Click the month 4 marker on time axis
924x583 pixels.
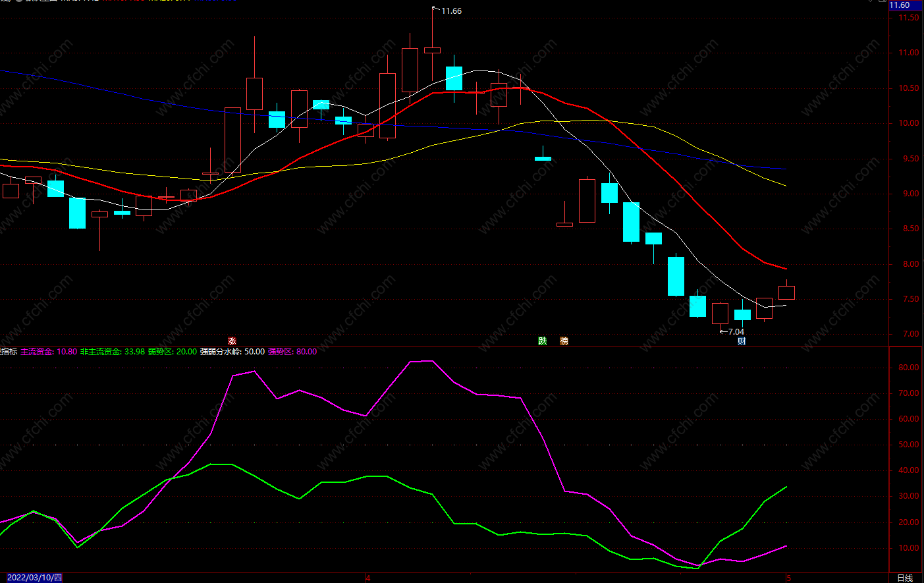pyautogui.click(x=368, y=578)
